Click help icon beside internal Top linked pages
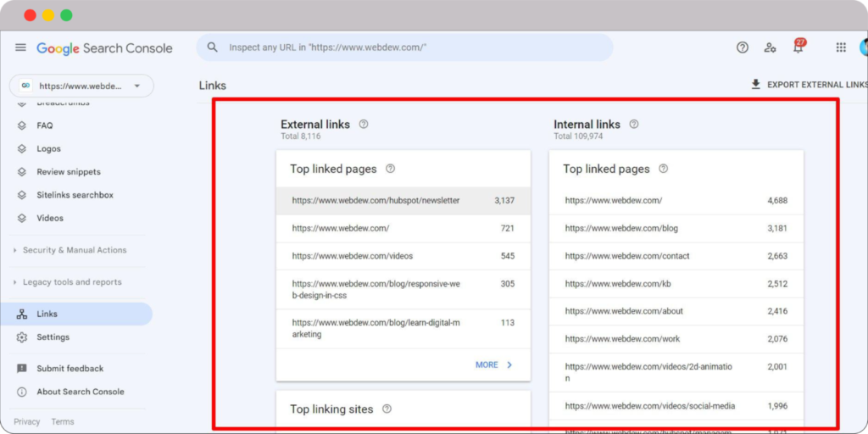This screenshot has width=868, height=434. click(x=663, y=169)
